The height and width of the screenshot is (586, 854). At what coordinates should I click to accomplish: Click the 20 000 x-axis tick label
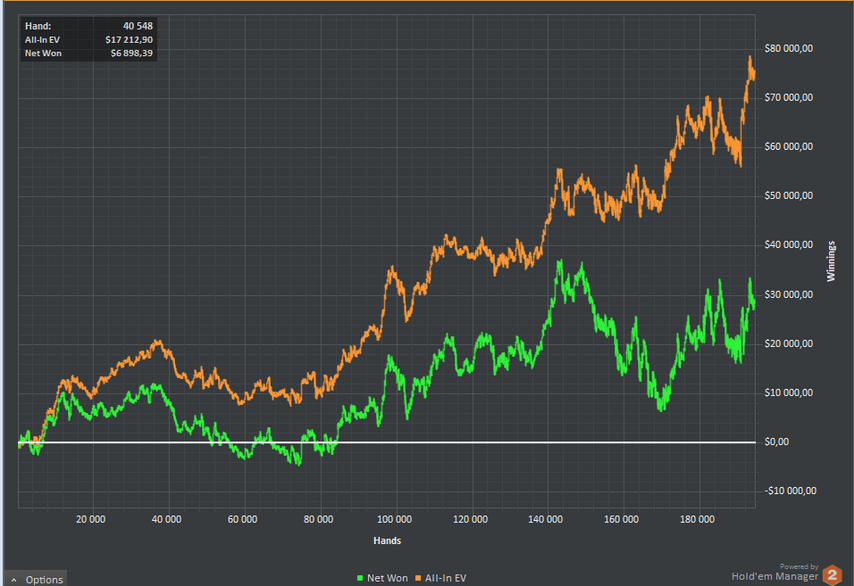coord(91,519)
